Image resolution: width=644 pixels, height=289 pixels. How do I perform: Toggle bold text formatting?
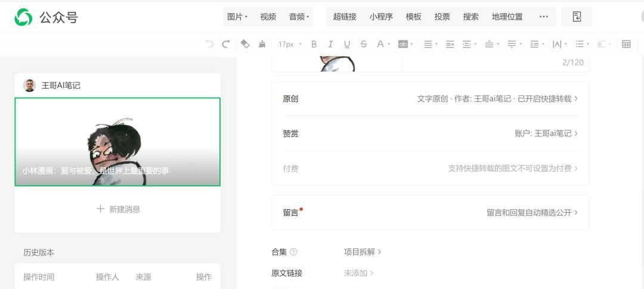(x=314, y=44)
